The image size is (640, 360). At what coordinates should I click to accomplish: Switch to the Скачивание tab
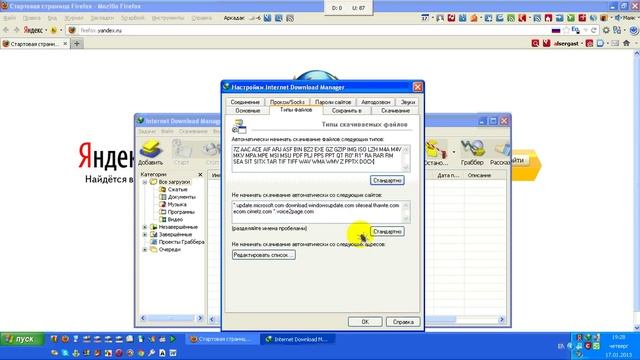click(x=395, y=111)
